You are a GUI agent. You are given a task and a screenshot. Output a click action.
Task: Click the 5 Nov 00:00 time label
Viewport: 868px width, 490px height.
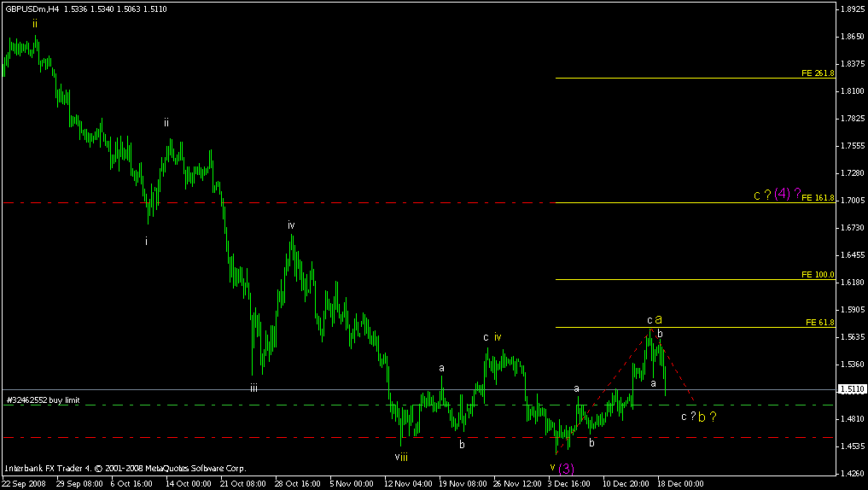pyautogui.click(x=352, y=483)
